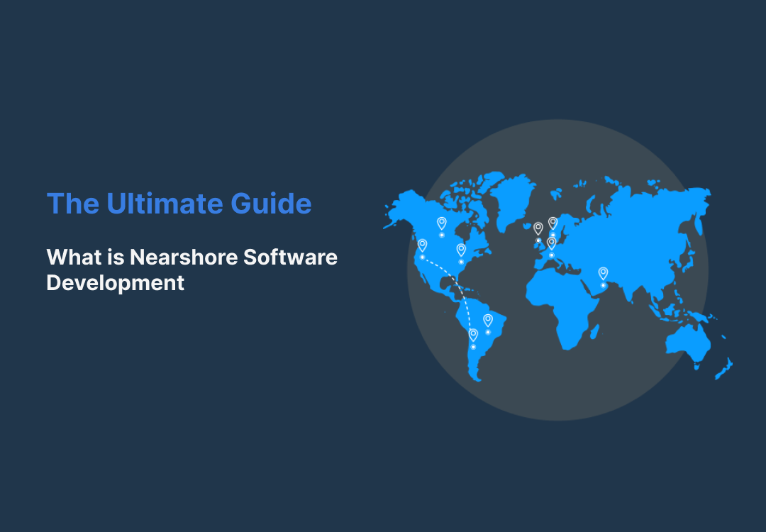Select the location pin over western Canada
This screenshot has width=766, height=532.
441,222
